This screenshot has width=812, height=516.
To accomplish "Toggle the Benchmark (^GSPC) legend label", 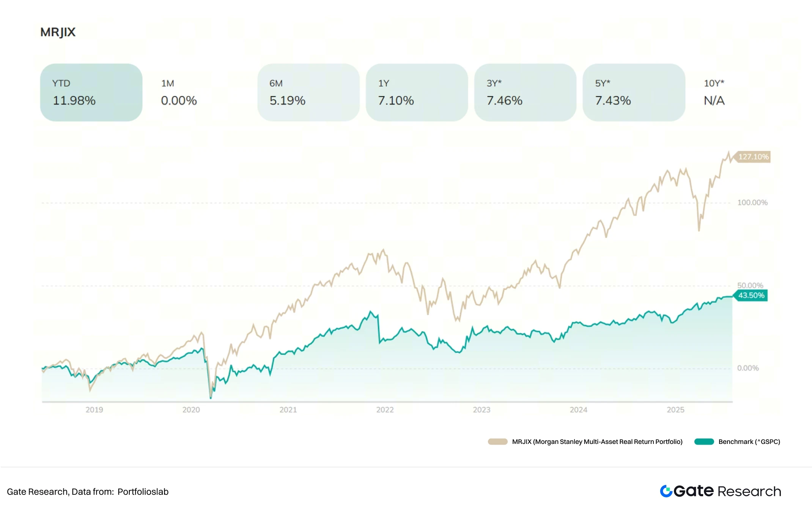I will (x=749, y=442).
